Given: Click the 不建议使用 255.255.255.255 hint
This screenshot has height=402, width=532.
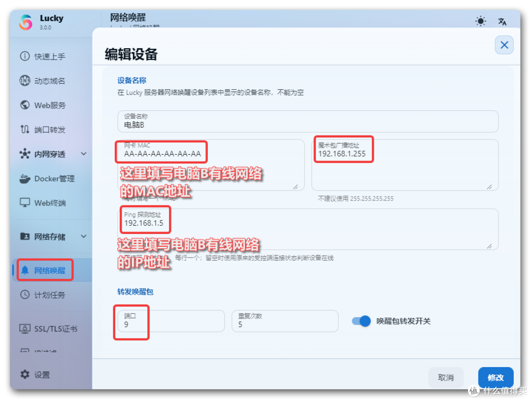Looking at the screenshot, I should [x=356, y=199].
